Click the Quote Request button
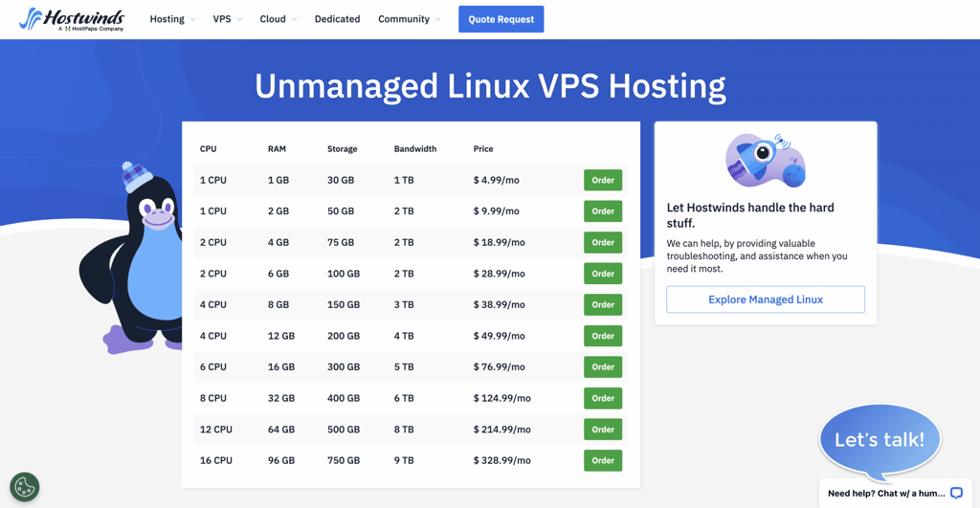 click(x=501, y=19)
